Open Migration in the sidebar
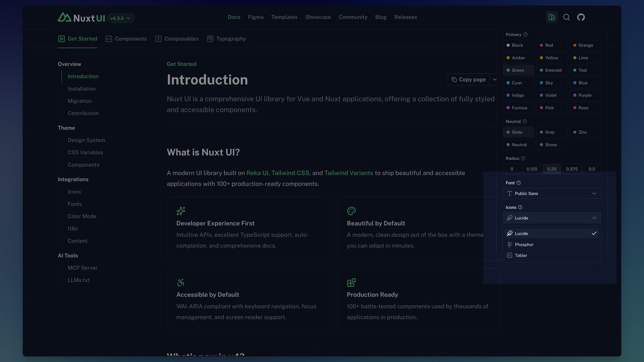Image resolution: width=644 pixels, height=362 pixels. coord(79,101)
